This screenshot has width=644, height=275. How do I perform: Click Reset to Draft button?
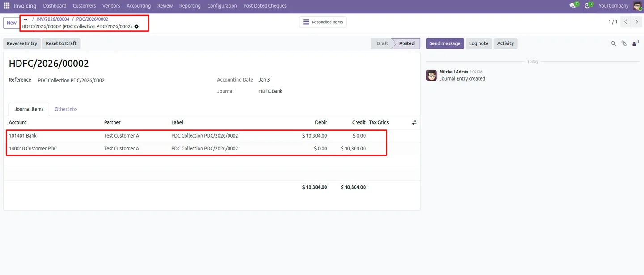[61, 43]
